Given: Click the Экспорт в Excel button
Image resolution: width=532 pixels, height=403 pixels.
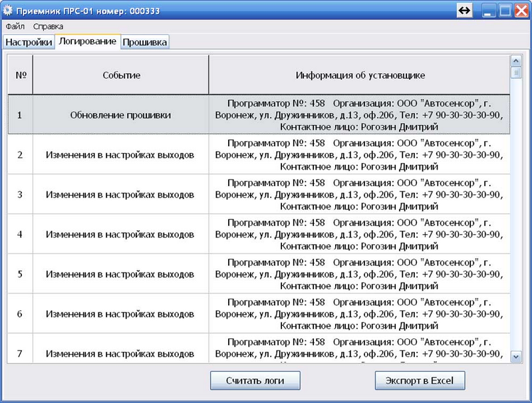Looking at the screenshot, I should coord(420,380).
